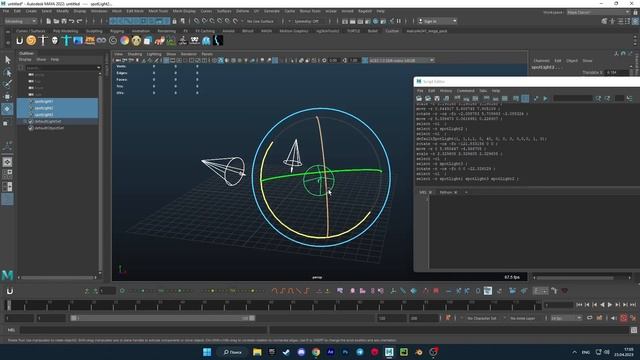Go to start of playback range

pyautogui.click(x=579, y=305)
